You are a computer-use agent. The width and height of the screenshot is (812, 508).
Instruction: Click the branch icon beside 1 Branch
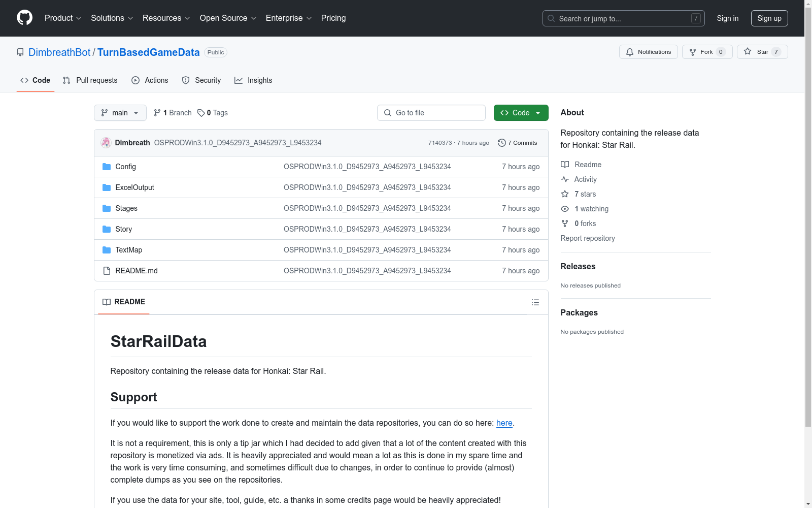157,113
